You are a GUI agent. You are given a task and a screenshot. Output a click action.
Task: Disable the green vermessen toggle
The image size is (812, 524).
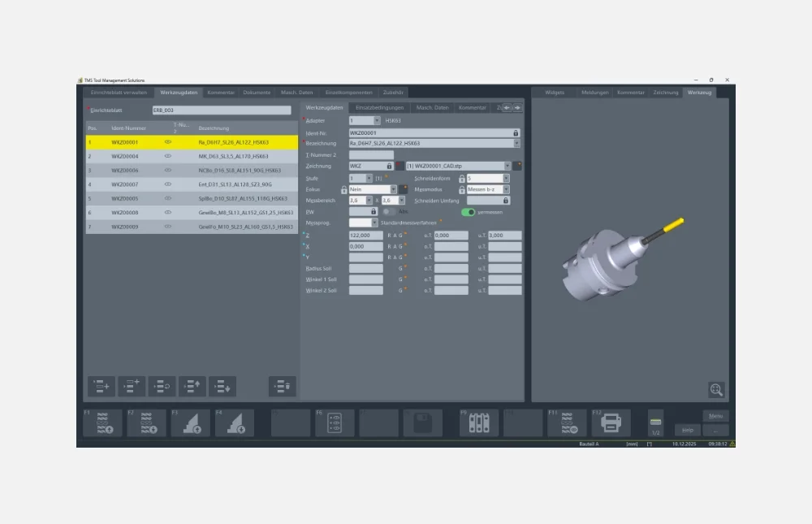pyautogui.click(x=469, y=212)
